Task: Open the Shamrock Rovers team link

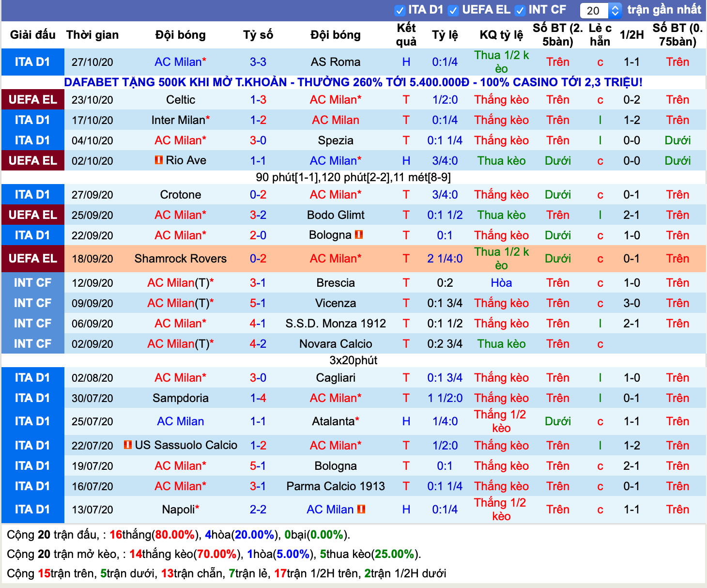Action: [x=181, y=259]
